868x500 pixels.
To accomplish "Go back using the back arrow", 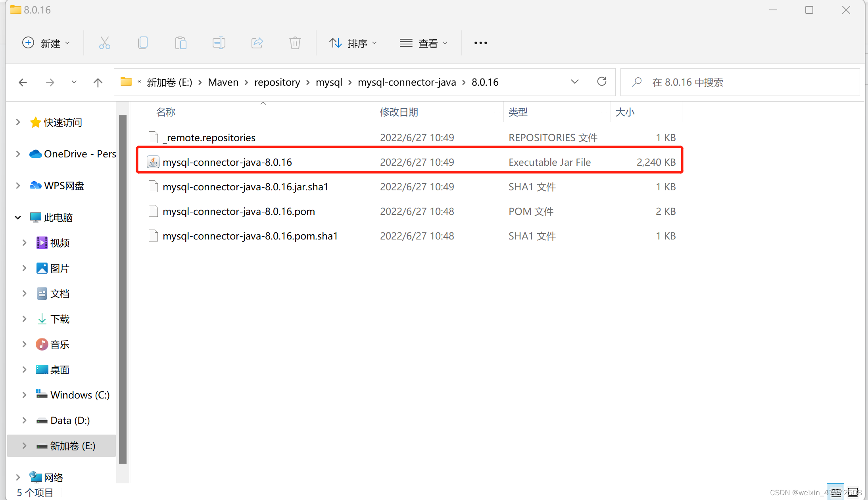I will 23,82.
